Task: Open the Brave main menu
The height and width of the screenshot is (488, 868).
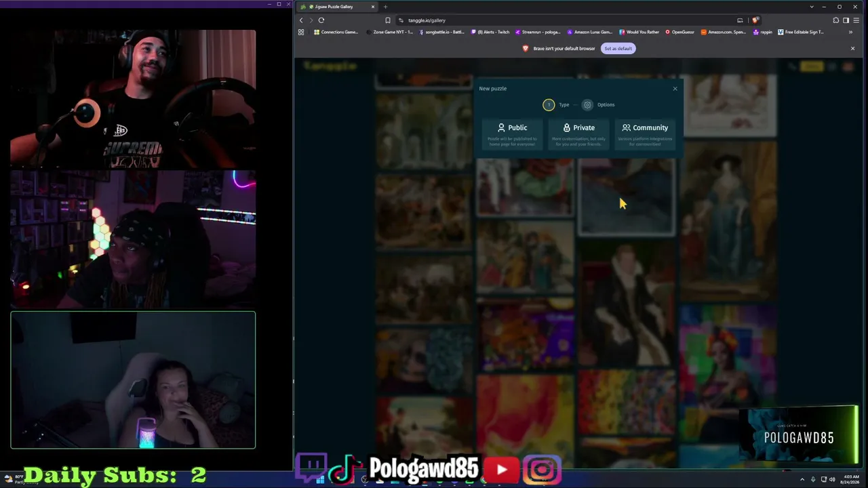Action: point(856,20)
